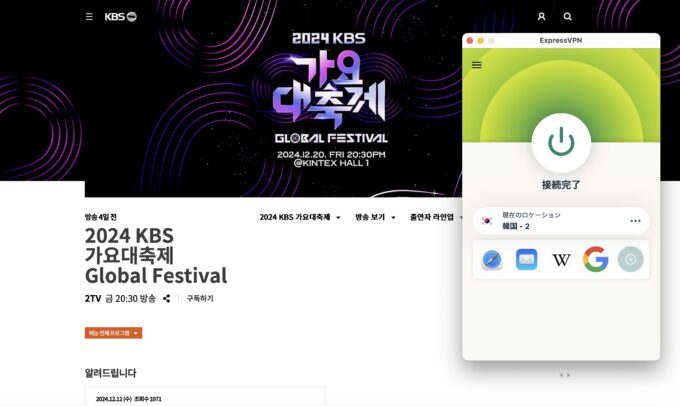Share the program via share icon
The width and height of the screenshot is (680, 406).
click(167, 298)
